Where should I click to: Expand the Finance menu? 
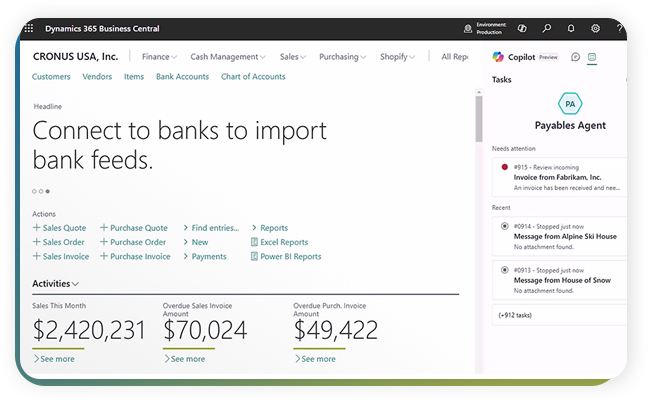coord(160,57)
